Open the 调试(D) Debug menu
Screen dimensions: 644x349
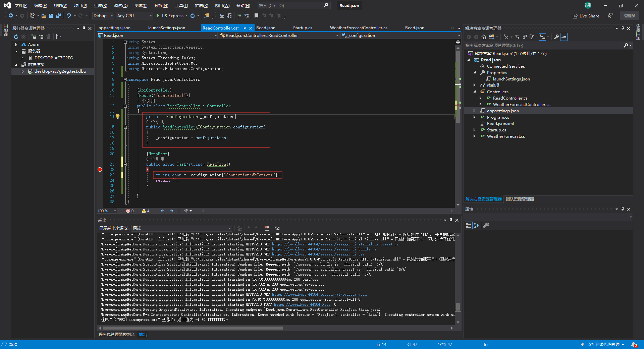(x=120, y=6)
